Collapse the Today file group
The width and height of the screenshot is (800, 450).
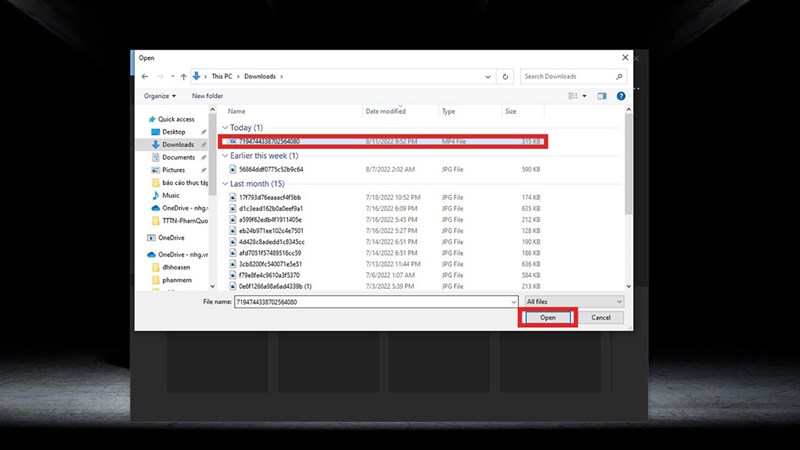point(225,128)
